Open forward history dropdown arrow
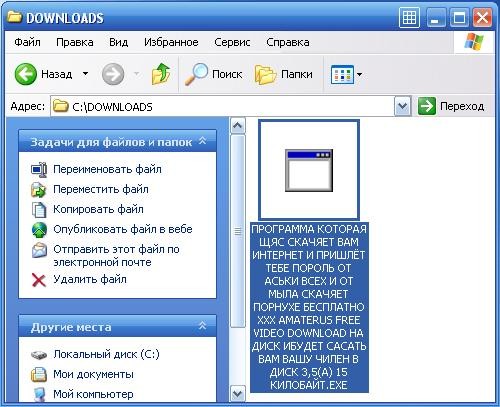The height and width of the screenshot is (407, 500). pos(136,74)
